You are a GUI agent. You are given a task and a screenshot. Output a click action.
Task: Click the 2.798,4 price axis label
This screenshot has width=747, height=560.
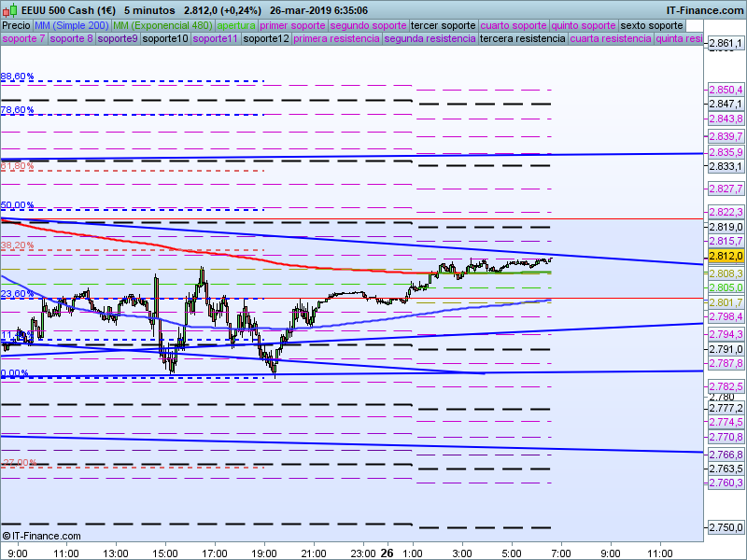click(x=726, y=316)
